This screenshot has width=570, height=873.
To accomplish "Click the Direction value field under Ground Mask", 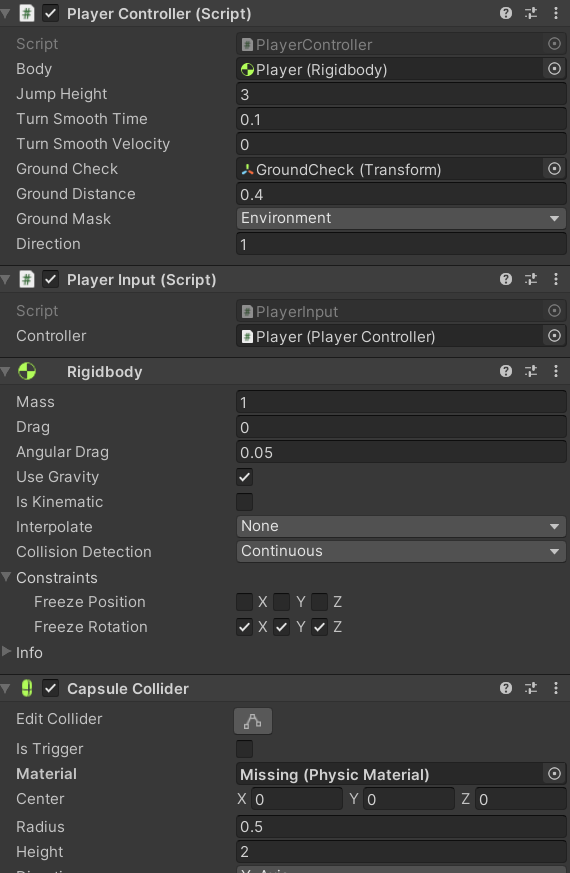I will [401, 244].
